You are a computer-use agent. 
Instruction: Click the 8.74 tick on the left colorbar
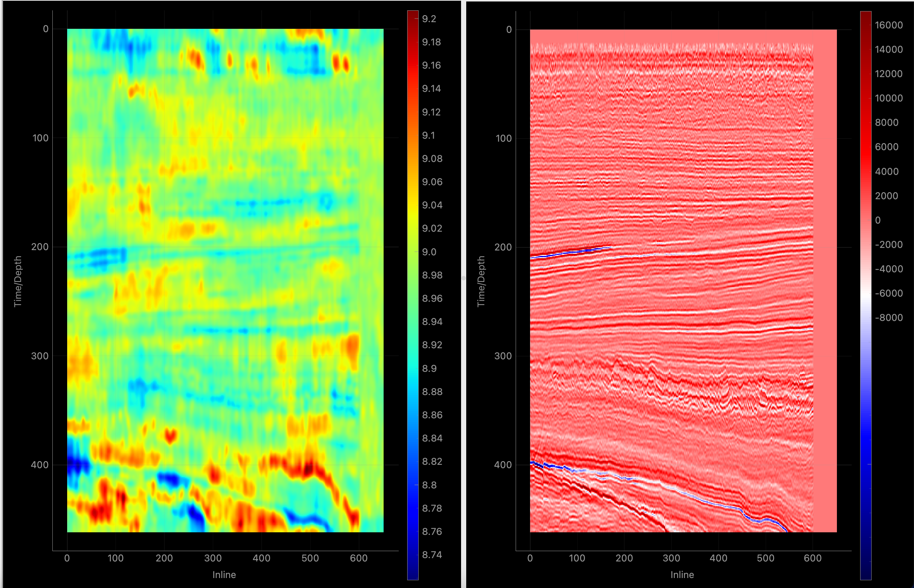pos(432,554)
